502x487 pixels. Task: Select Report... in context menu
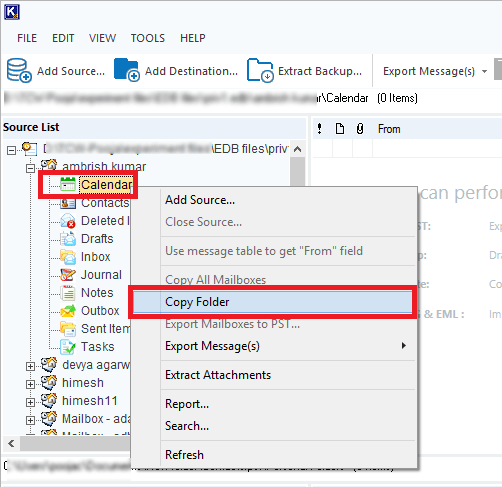coord(272,404)
